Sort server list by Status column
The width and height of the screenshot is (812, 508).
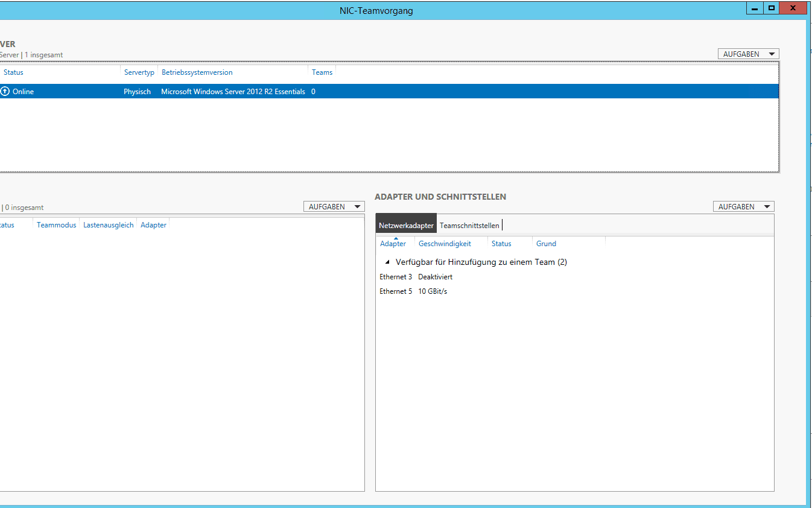click(13, 72)
